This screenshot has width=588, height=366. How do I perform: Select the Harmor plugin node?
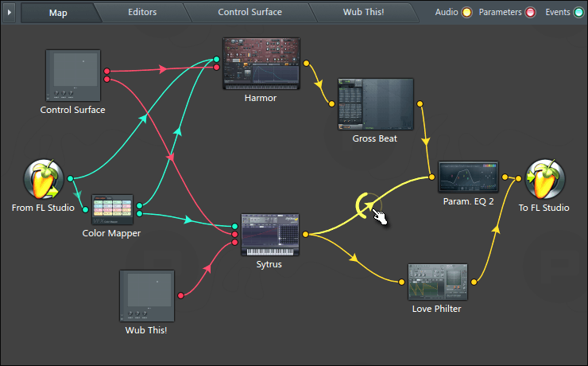(261, 64)
